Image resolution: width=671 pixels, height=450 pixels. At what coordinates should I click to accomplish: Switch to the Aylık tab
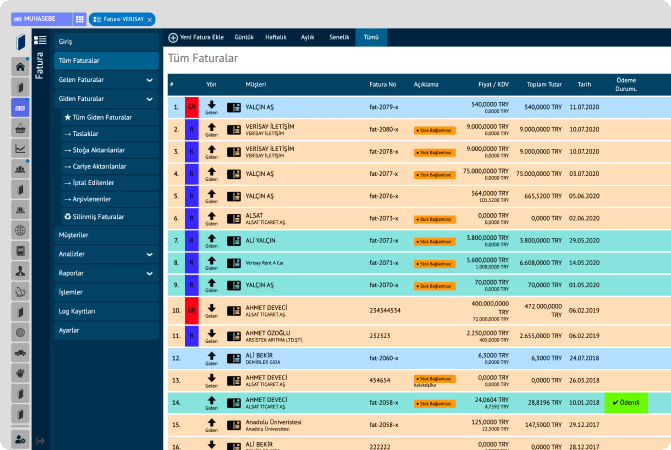[307, 37]
